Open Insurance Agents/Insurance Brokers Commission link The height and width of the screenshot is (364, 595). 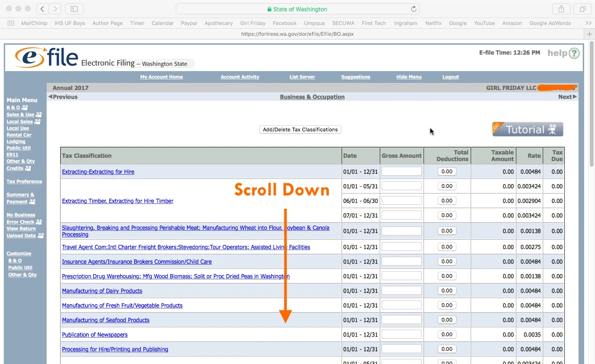137,262
